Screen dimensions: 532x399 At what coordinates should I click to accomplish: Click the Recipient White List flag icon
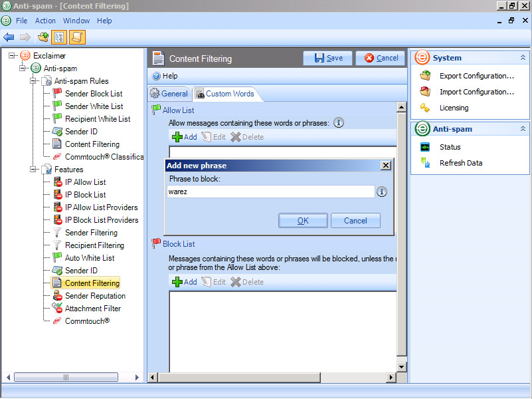[57, 118]
